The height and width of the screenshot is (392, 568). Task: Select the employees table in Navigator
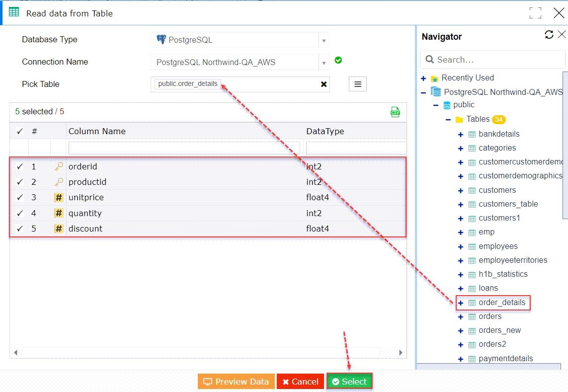coord(497,246)
